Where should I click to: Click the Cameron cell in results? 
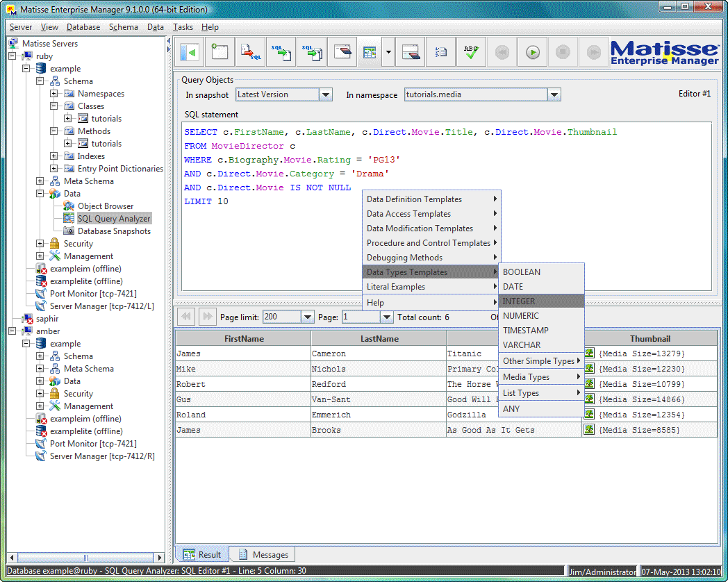point(379,354)
